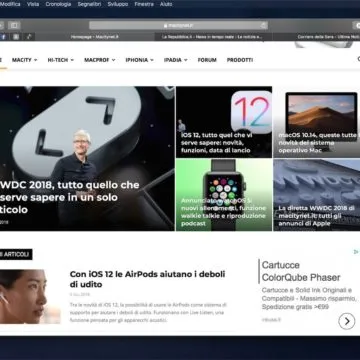Screen dimensions: 360x360
Task: Click the AirPods article summary text
Action: pyautogui.click(x=148, y=313)
